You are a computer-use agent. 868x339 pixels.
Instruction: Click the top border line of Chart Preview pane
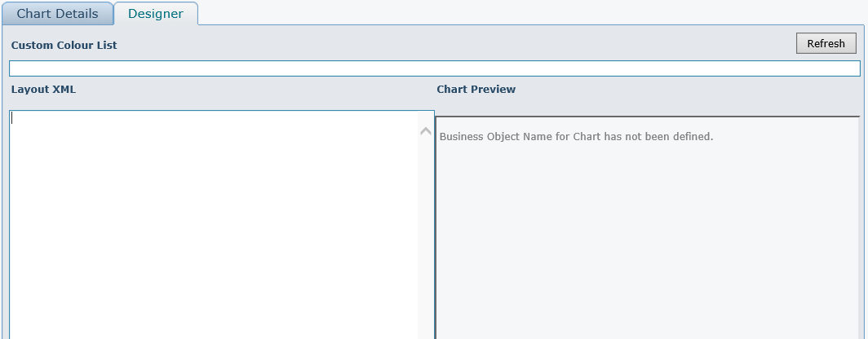(x=649, y=117)
